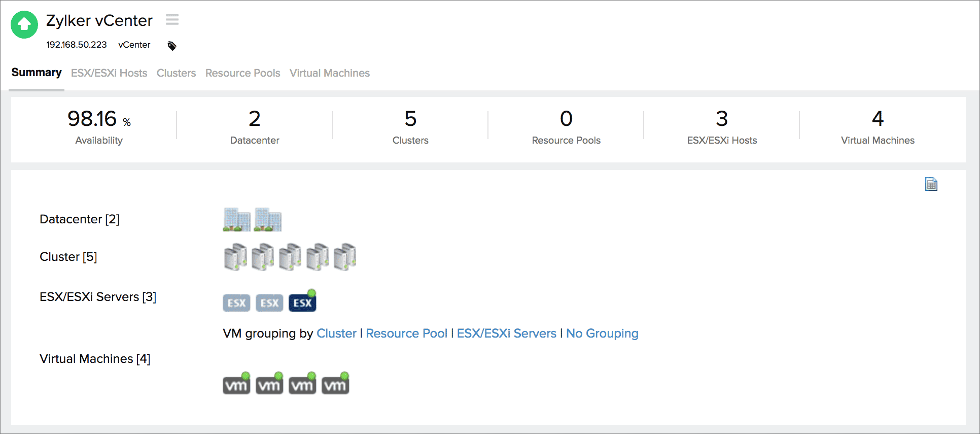Click the second cluster server icon
Viewport: 980px width, 434px height.
point(263,257)
